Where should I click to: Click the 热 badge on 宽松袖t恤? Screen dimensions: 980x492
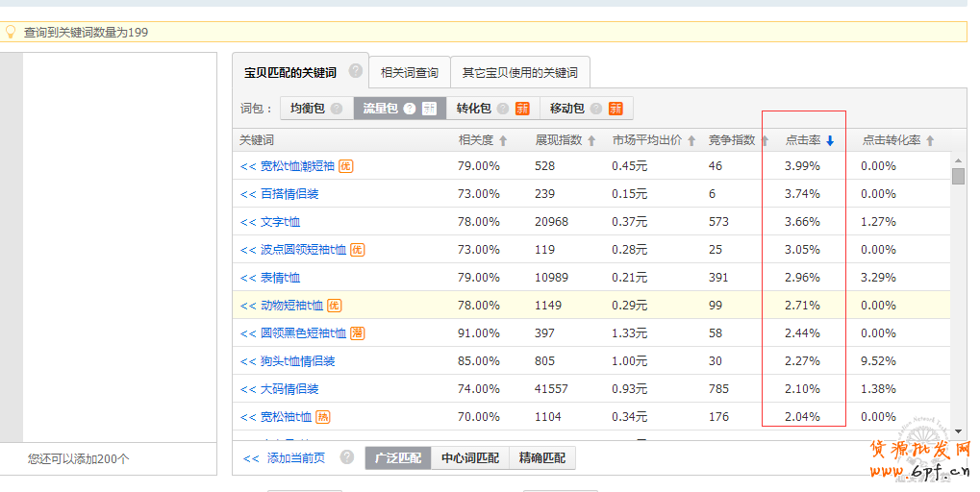(x=323, y=417)
